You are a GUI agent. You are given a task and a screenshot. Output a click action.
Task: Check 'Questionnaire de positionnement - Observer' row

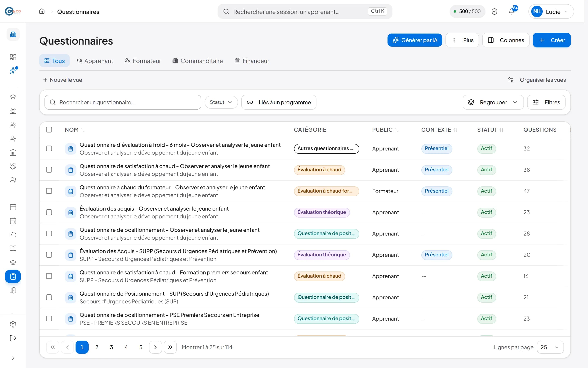(49, 233)
